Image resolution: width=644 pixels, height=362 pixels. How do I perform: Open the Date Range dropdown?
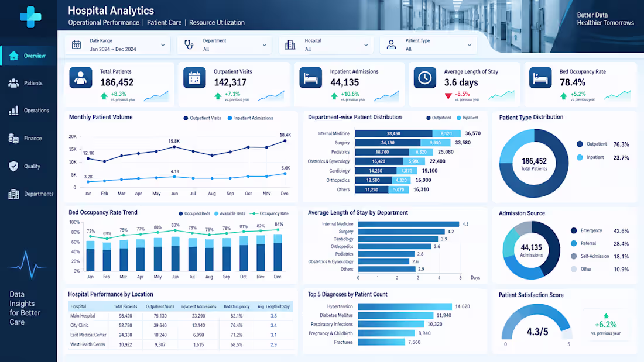(117, 45)
